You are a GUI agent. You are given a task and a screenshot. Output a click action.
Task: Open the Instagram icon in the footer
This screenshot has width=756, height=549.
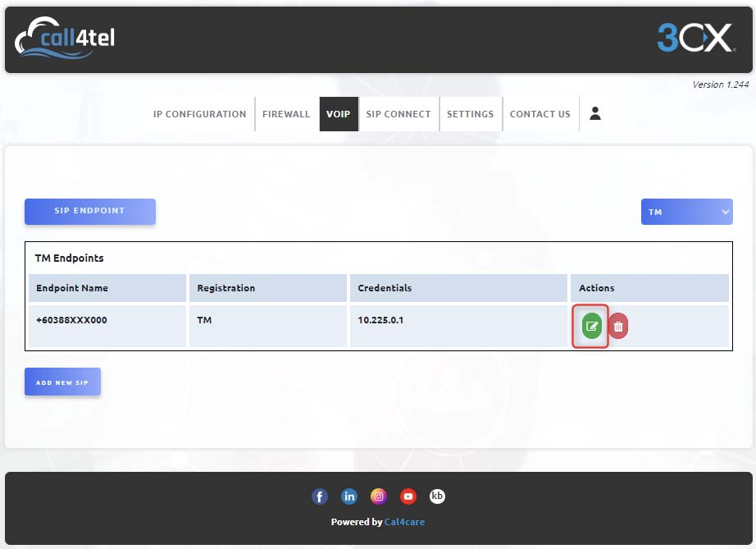coord(379,496)
